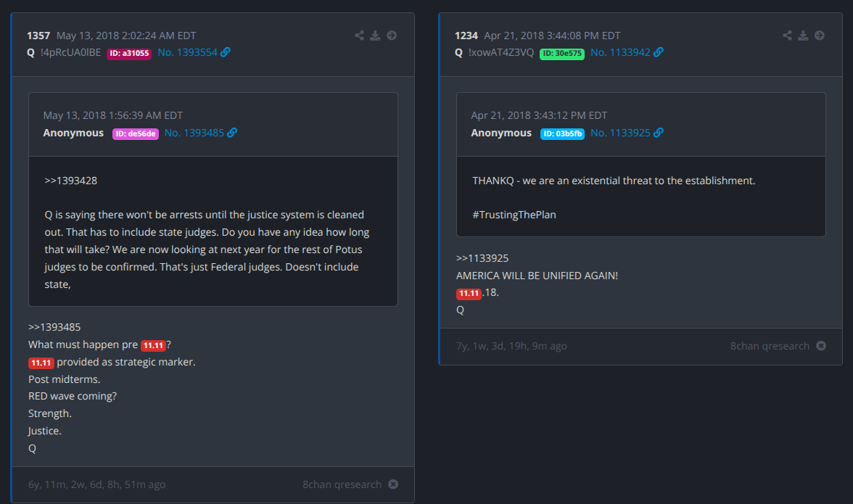Click post number 1357
This screenshot has height=504, width=853.
pyautogui.click(x=38, y=36)
